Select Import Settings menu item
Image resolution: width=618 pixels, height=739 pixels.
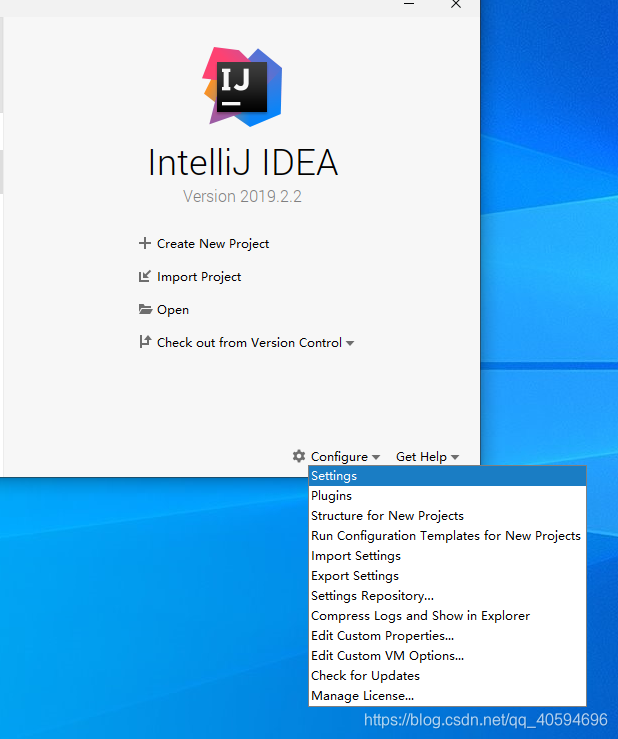(447, 556)
